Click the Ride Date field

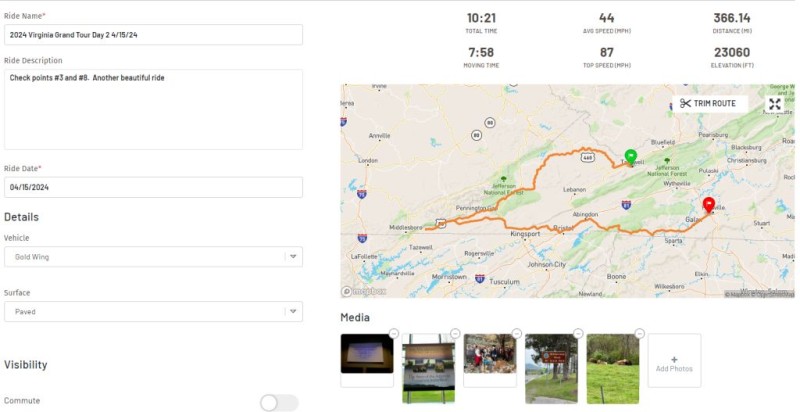pos(153,187)
